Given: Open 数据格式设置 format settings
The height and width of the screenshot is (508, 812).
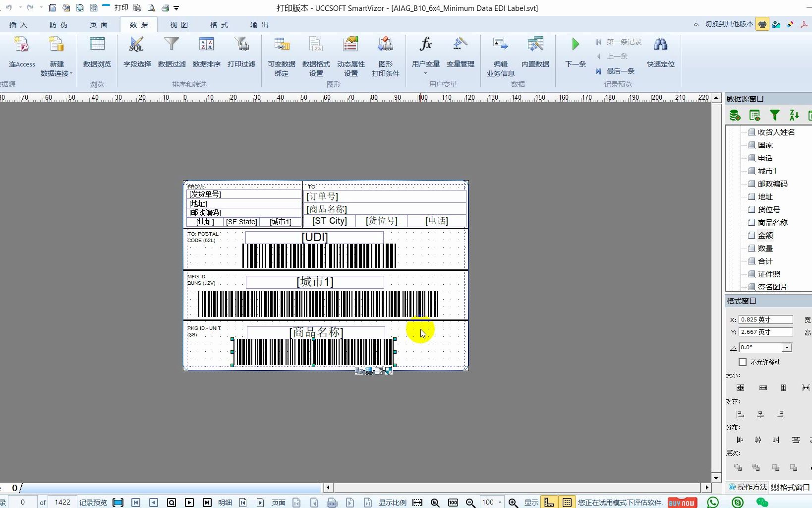Looking at the screenshot, I should (316, 57).
